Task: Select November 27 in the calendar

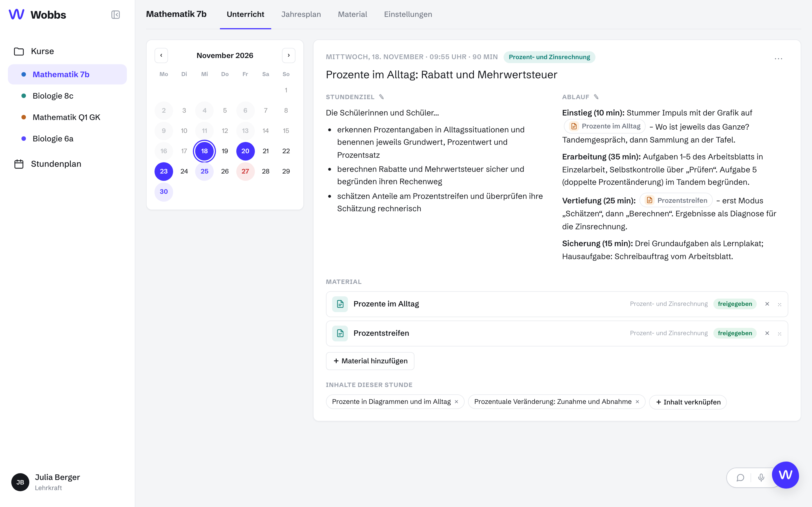Action: [245, 171]
